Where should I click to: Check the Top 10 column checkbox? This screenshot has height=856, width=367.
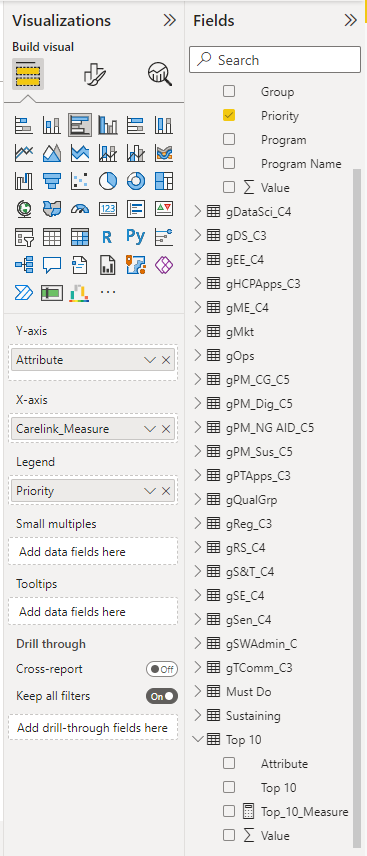[229, 787]
